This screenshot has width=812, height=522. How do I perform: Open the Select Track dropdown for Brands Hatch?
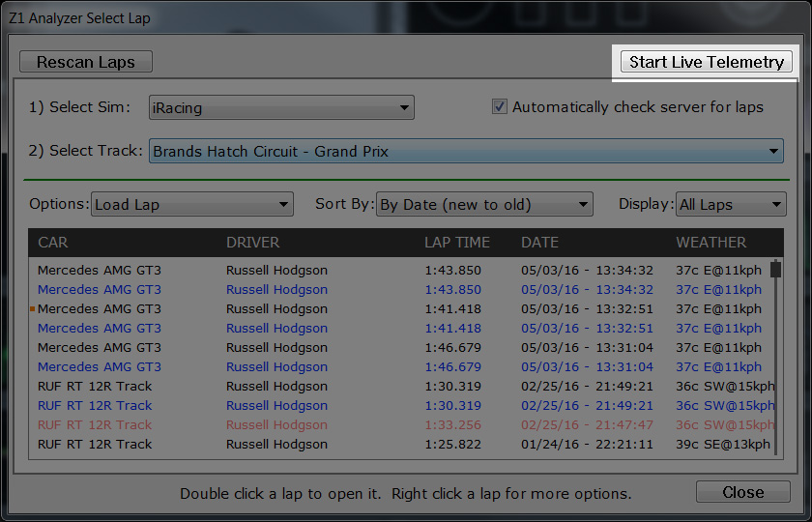[466, 151]
